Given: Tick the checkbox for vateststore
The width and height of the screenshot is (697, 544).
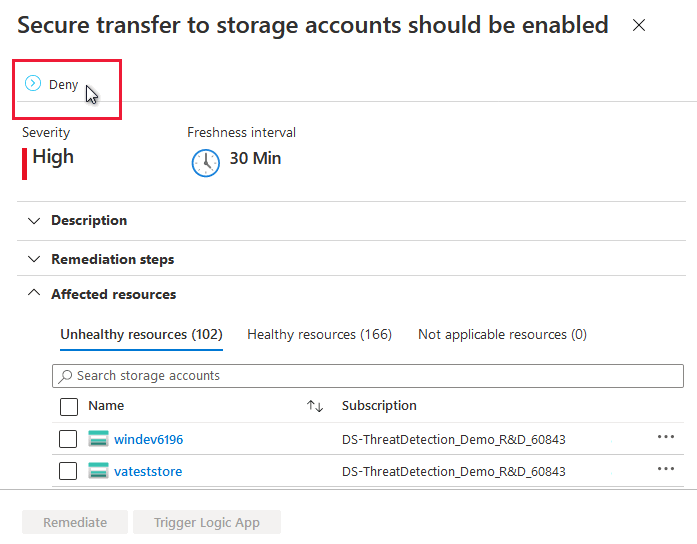Looking at the screenshot, I should [x=69, y=471].
